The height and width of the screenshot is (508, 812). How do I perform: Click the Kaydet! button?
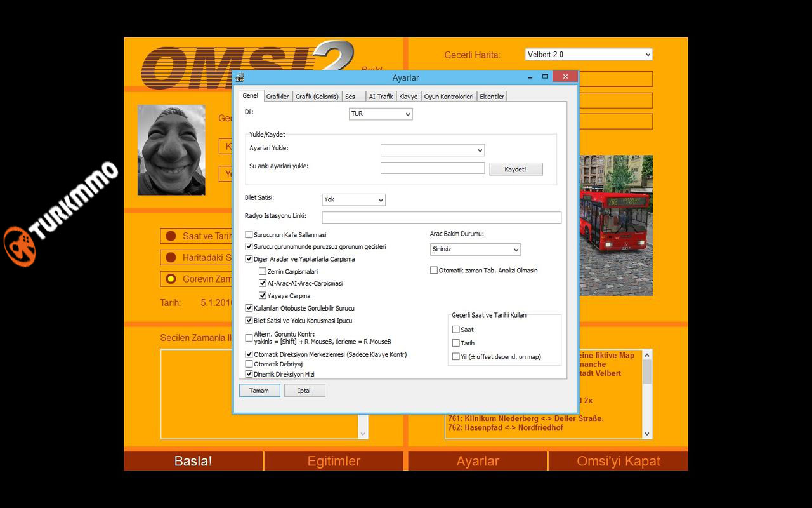coord(516,169)
